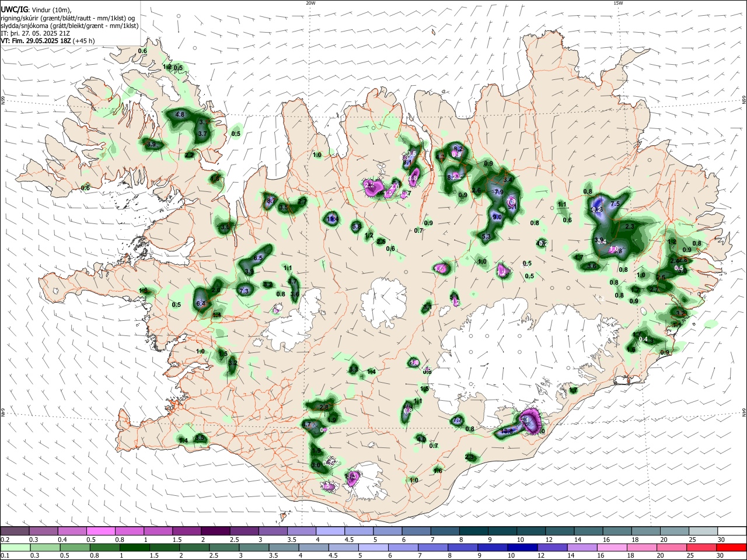The image size is (747, 560).
Task: Select the crimson swatch labeled 25 in lower legend row
Action: pyautogui.click(x=701, y=547)
